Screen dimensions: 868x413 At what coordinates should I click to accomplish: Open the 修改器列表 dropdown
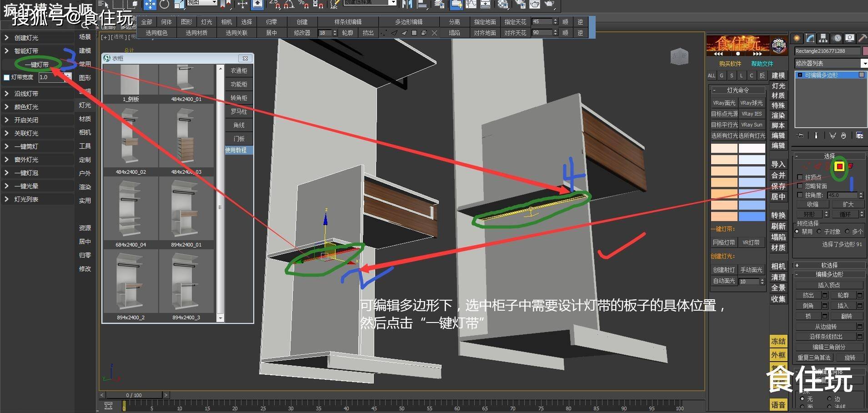pyautogui.click(x=831, y=63)
